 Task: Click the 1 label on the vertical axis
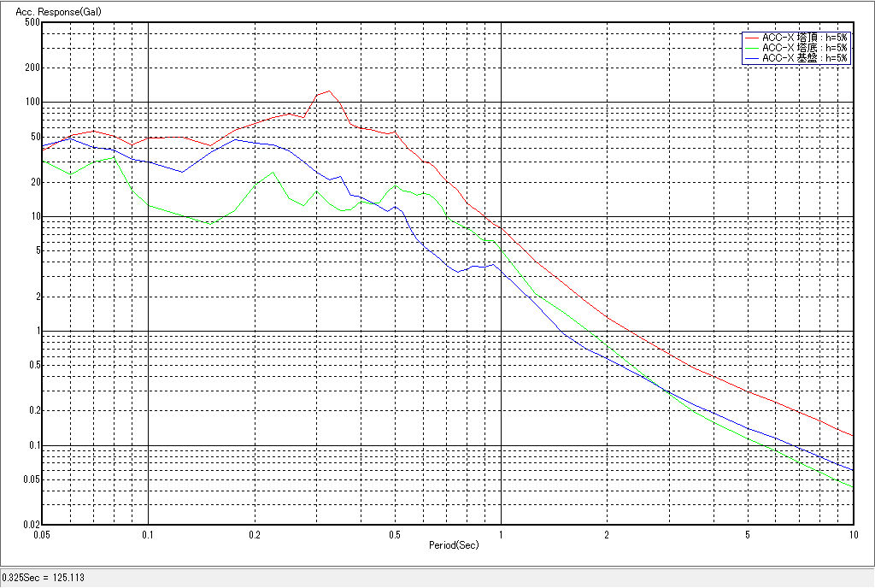[37, 331]
